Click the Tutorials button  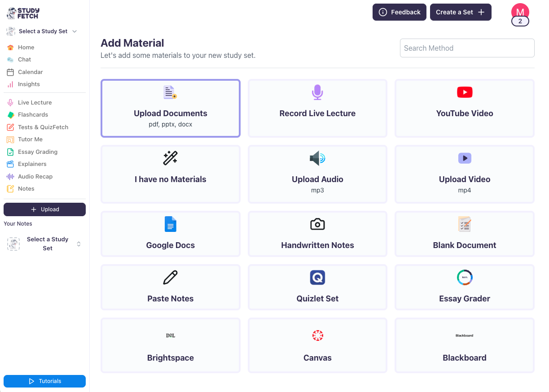pyautogui.click(x=44, y=381)
